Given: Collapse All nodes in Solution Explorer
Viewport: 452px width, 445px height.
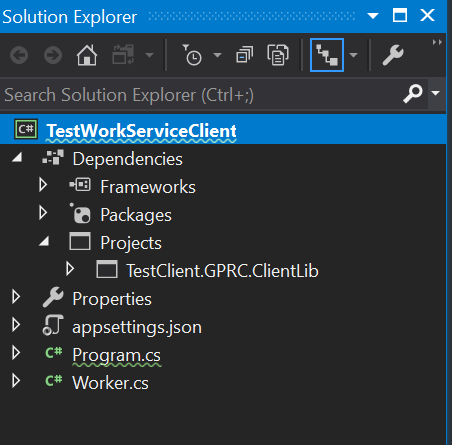Looking at the screenshot, I should click(x=245, y=55).
